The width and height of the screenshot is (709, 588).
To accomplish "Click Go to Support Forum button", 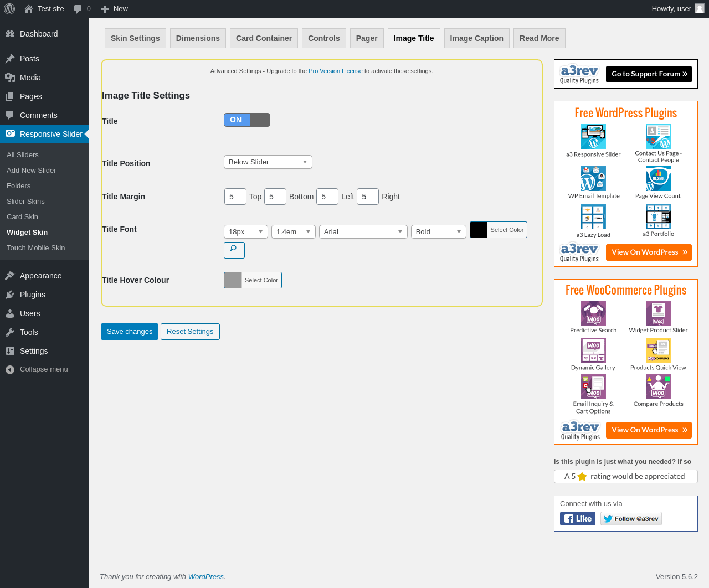I will click(x=649, y=74).
